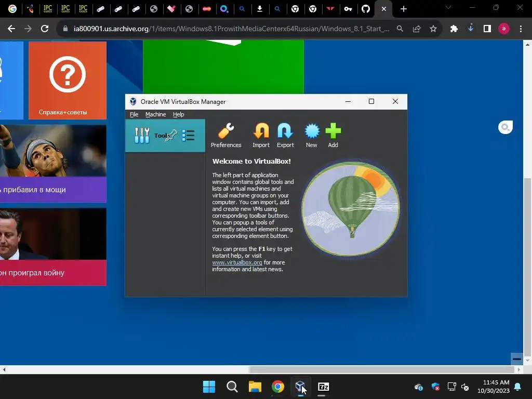Click the tennis player news tile

54,164
